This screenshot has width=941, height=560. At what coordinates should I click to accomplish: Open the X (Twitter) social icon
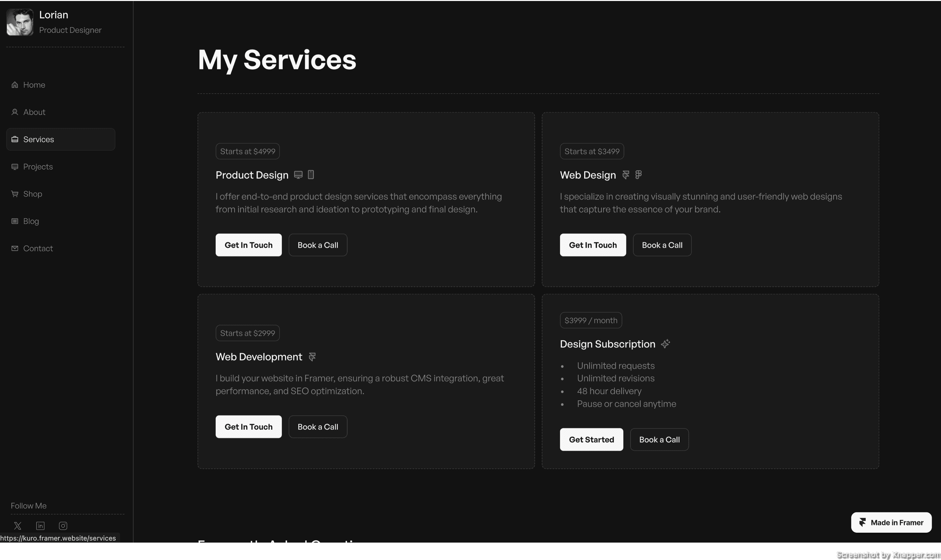[18, 526]
